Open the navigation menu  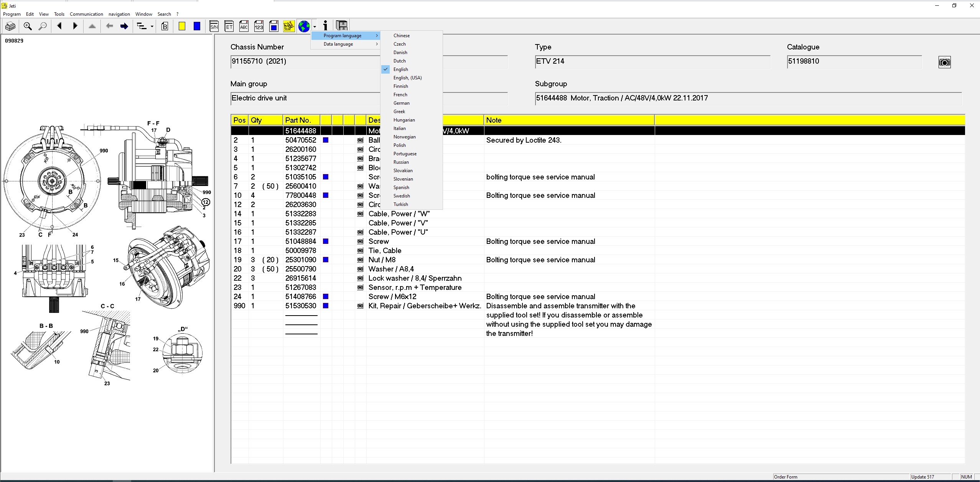tap(119, 14)
